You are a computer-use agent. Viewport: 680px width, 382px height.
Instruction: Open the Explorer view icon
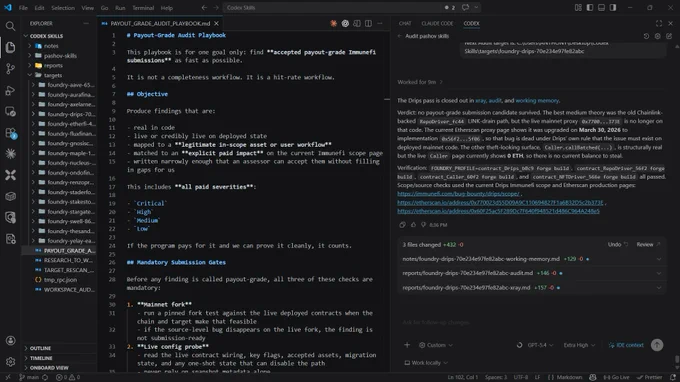tap(10, 47)
